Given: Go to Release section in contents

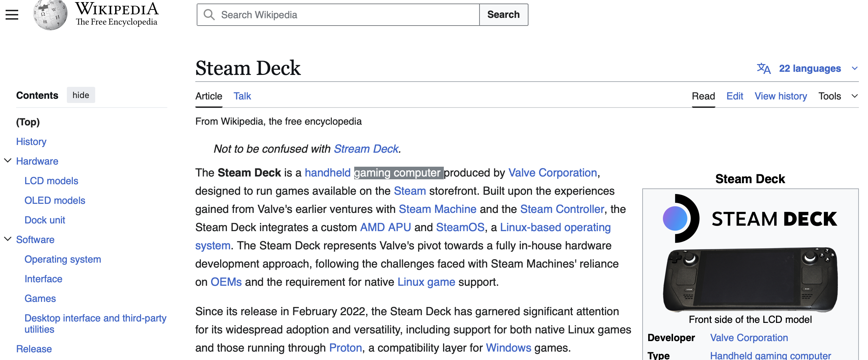Looking at the screenshot, I should click(34, 349).
